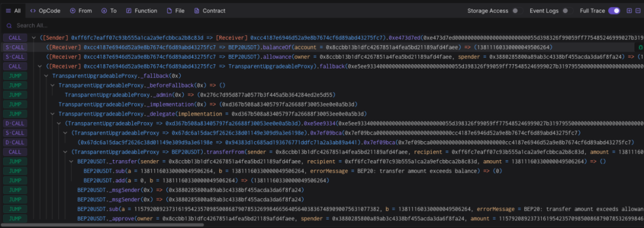Click the JUMP badge of the BEP20USDT.add row
The width and height of the screenshot is (644, 228).
[x=15, y=180]
